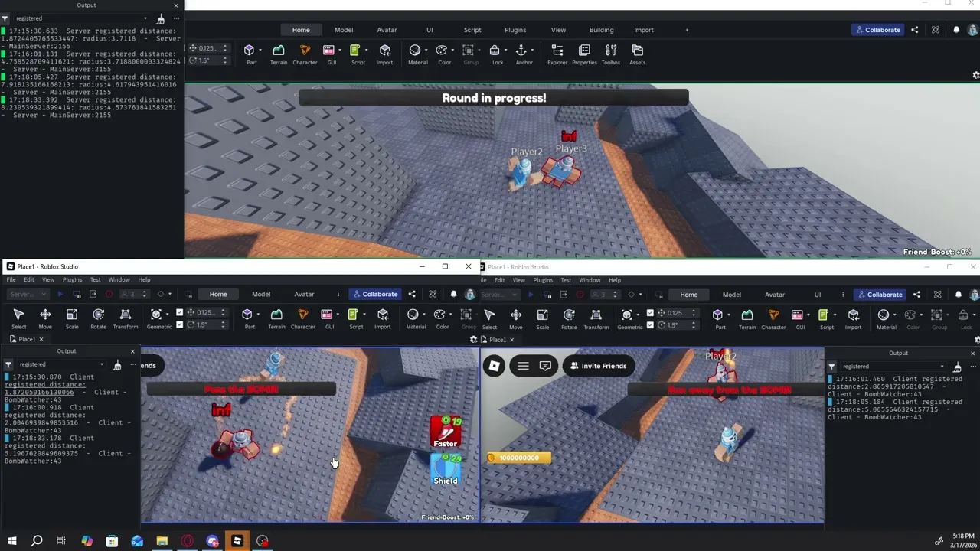
Task: Toggle filter button in top-left Output panel
Action: coord(5,18)
